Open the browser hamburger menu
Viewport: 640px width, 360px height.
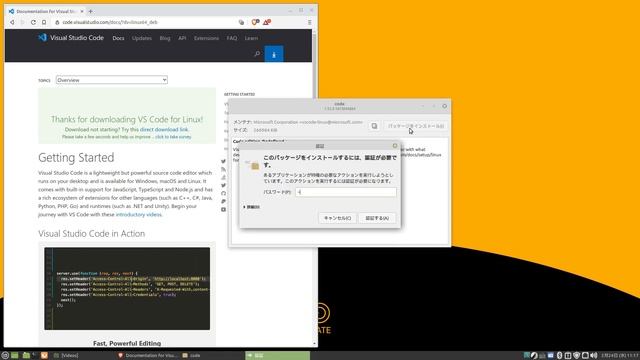coord(309,22)
